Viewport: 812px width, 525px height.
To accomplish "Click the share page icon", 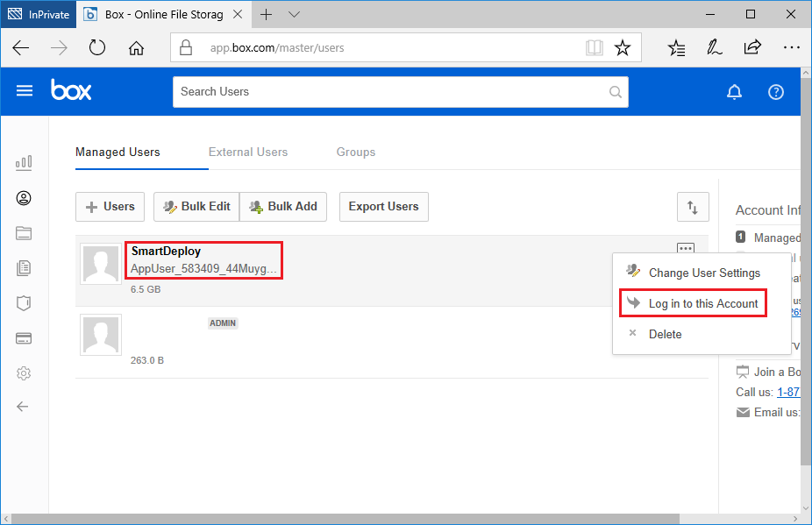I will [752, 47].
